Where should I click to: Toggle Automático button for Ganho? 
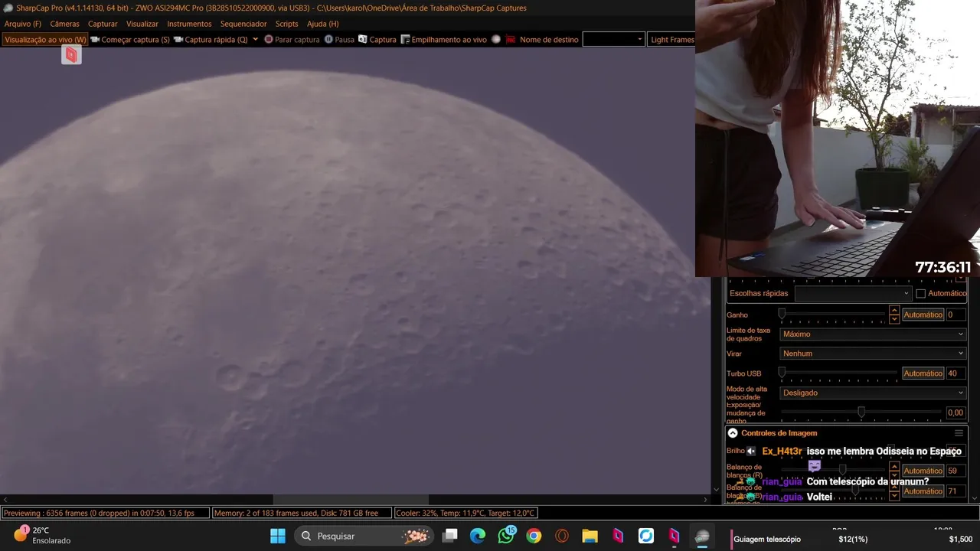click(x=923, y=315)
